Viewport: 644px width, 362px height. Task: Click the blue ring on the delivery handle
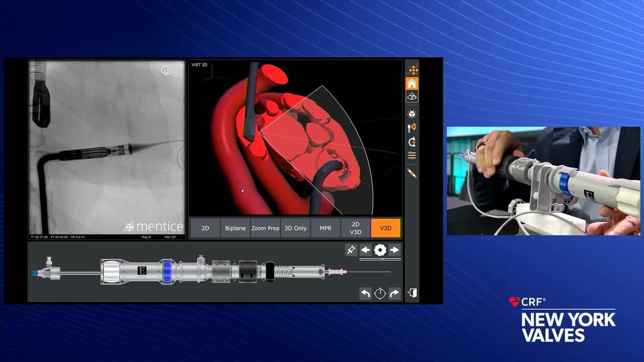pos(167,271)
